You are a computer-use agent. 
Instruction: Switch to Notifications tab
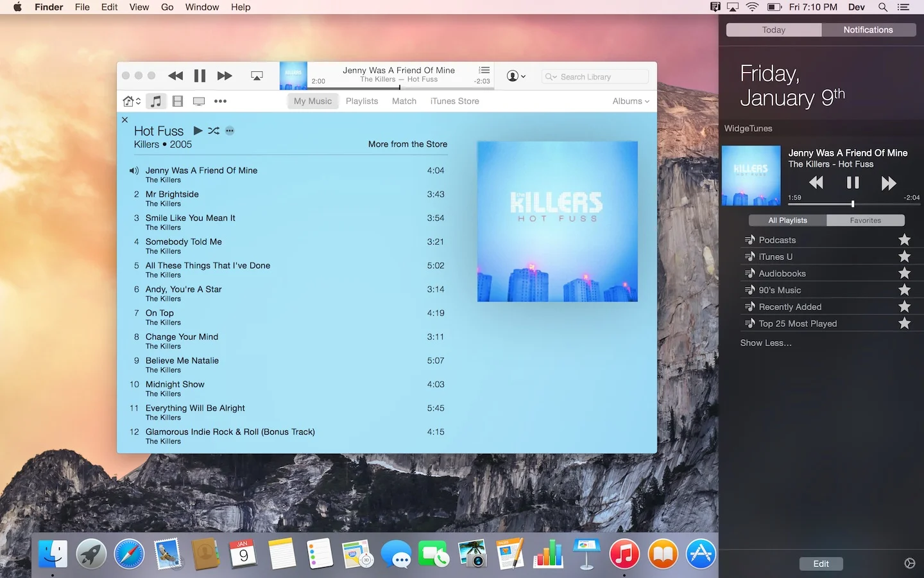[x=868, y=30]
